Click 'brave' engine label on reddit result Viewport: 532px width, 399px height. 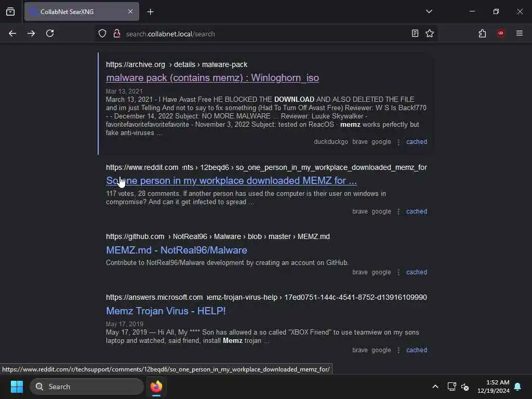tap(360, 211)
